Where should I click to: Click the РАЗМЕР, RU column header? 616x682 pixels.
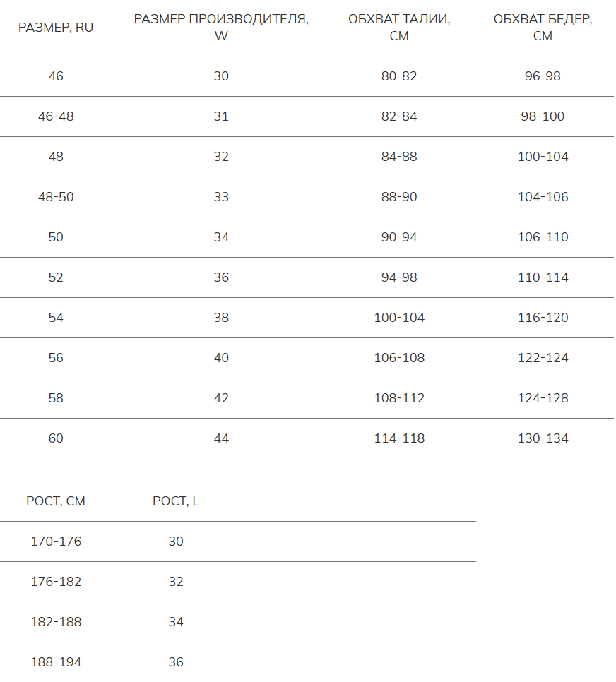[56, 28]
